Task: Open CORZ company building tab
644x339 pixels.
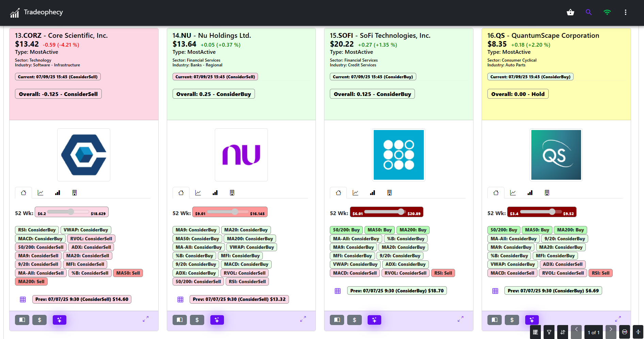Action: point(75,193)
